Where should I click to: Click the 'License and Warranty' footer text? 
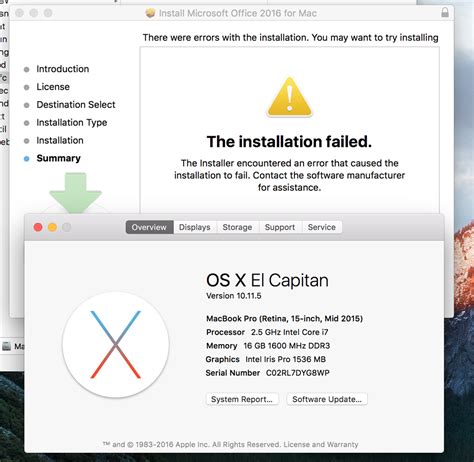pyautogui.click(x=321, y=444)
